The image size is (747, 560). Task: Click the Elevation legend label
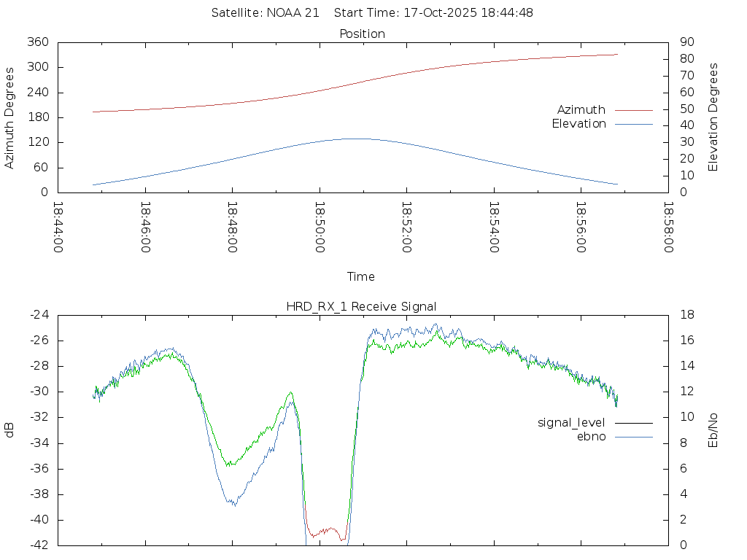pyautogui.click(x=578, y=124)
